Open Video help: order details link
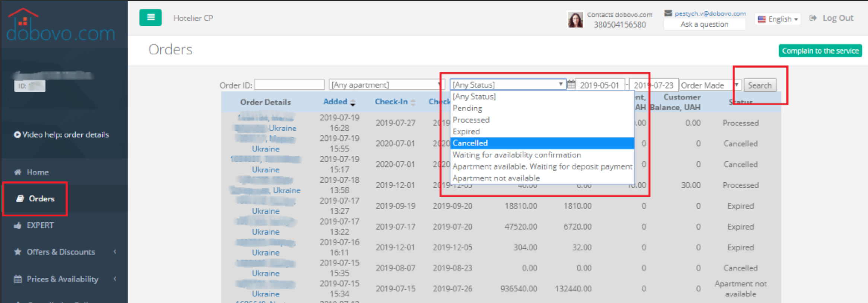868x303 pixels. 66,135
